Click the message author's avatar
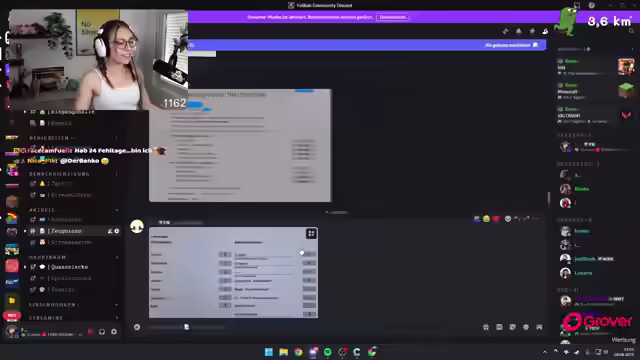This screenshot has width=640, height=360. point(137,226)
